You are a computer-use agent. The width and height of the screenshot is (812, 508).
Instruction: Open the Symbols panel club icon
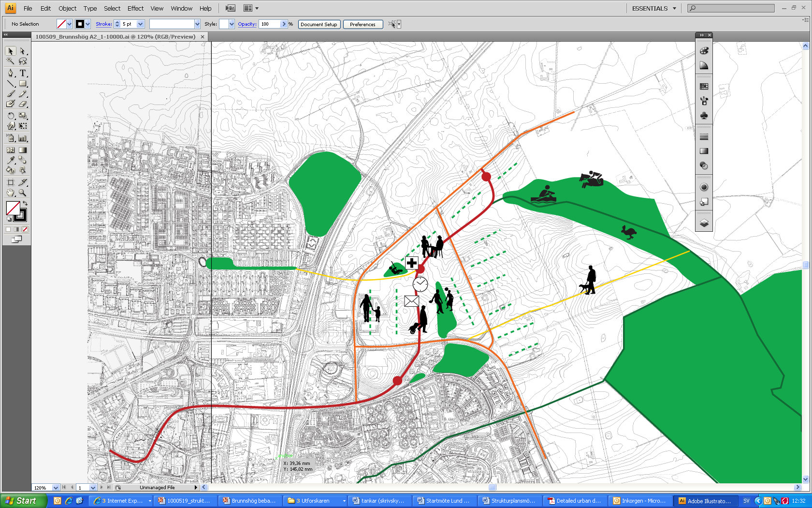[x=704, y=116]
